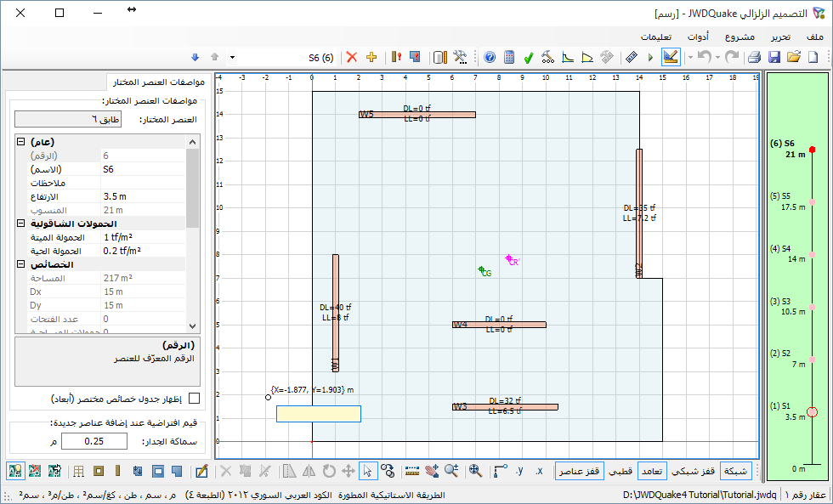
Task: Click the zoom extents magnifier icon
Action: point(475,471)
